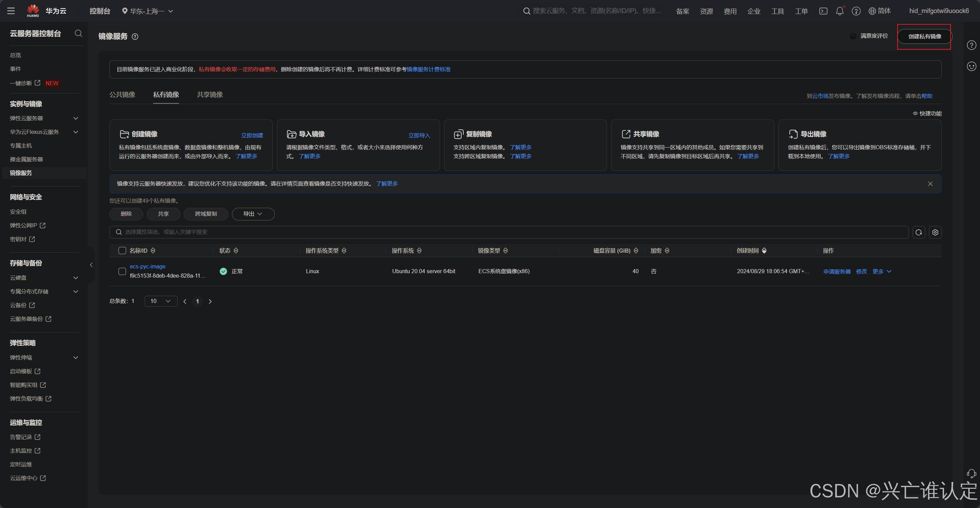Viewport: 980px width, 508px height.
Task: Sort by 创建时间 column
Action: pyautogui.click(x=764, y=250)
